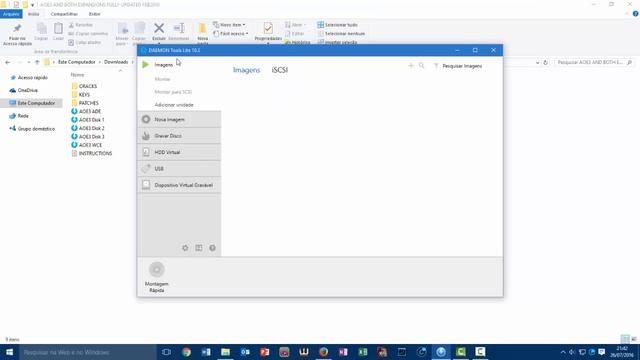Click Este Computador in the address breadcrumb
The width and height of the screenshot is (640, 360).
pyautogui.click(x=76, y=62)
